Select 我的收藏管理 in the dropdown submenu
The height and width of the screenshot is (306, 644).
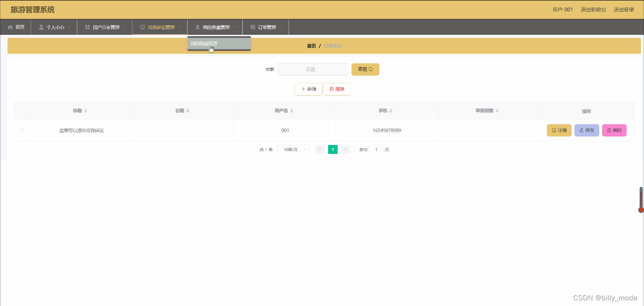(219, 43)
